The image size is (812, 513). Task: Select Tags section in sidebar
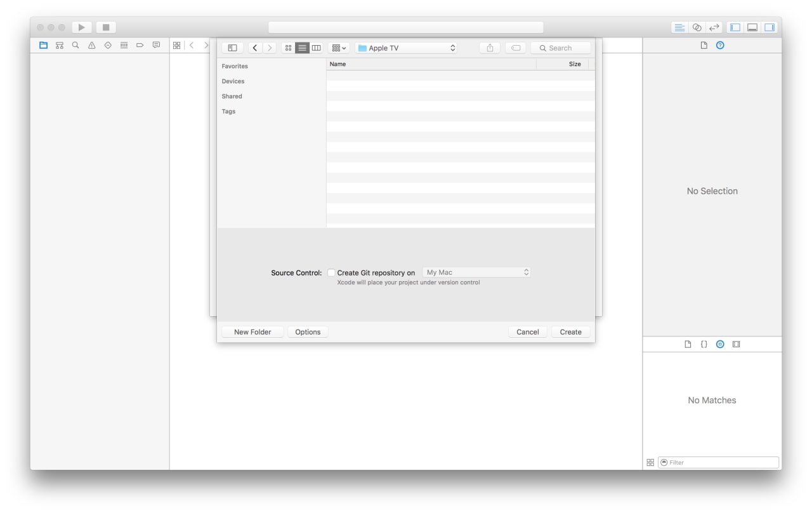coord(228,112)
